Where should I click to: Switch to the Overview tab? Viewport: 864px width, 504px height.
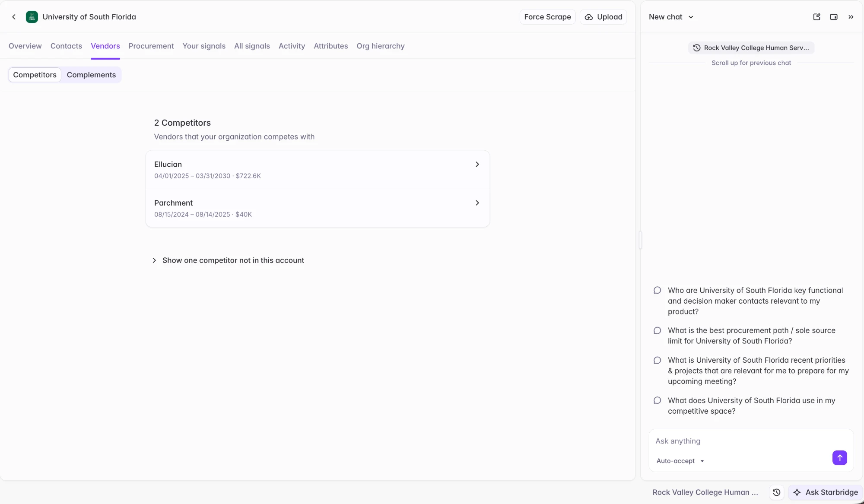click(x=25, y=46)
